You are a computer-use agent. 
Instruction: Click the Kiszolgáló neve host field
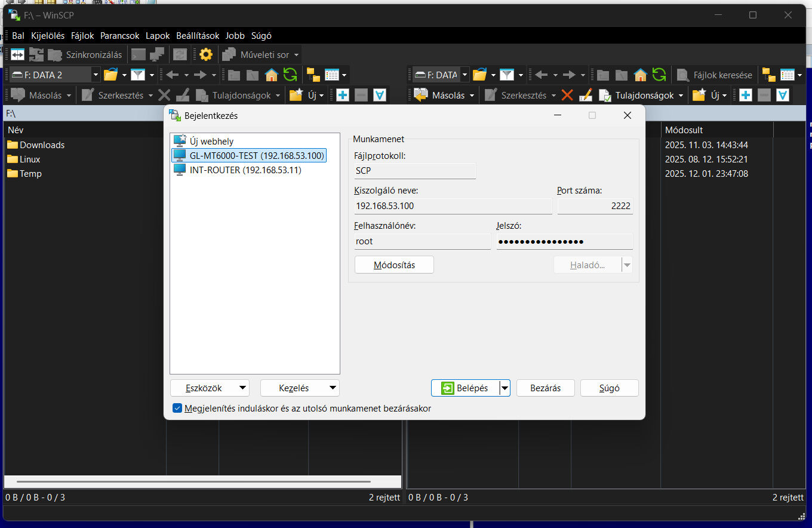tap(453, 206)
